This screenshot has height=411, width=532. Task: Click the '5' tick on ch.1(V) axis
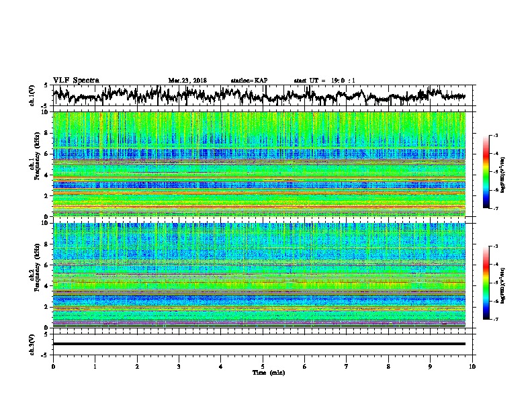(x=46, y=85)
